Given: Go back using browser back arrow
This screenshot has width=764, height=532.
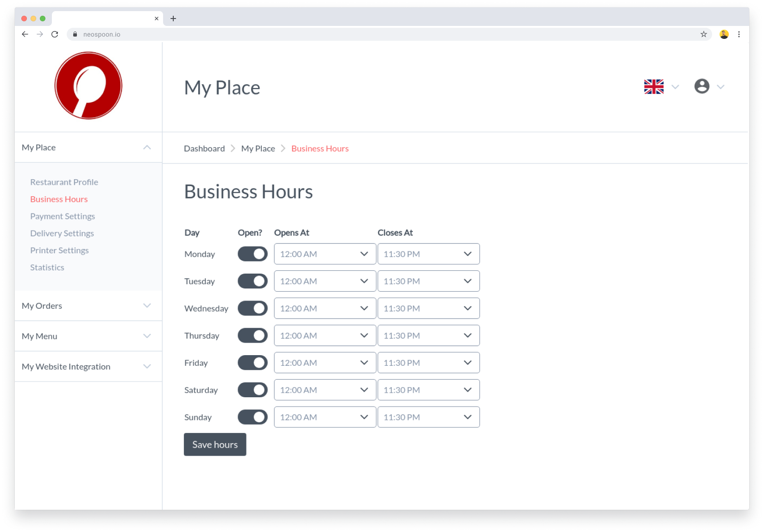Looking at the screenshot, I should pyautogui.click(x=25, y=34).
